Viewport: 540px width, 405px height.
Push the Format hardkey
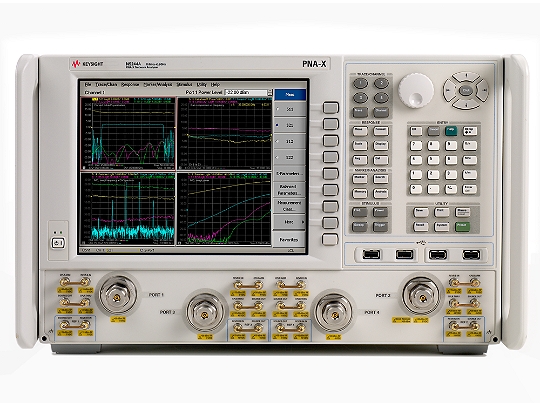coord(381,131)
